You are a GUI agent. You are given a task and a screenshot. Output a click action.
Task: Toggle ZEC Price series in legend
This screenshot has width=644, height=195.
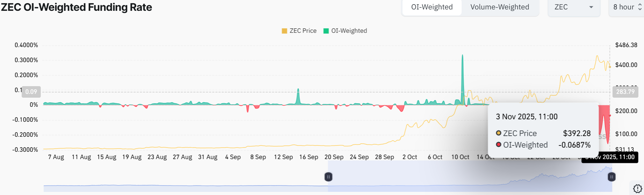(299, 31)
